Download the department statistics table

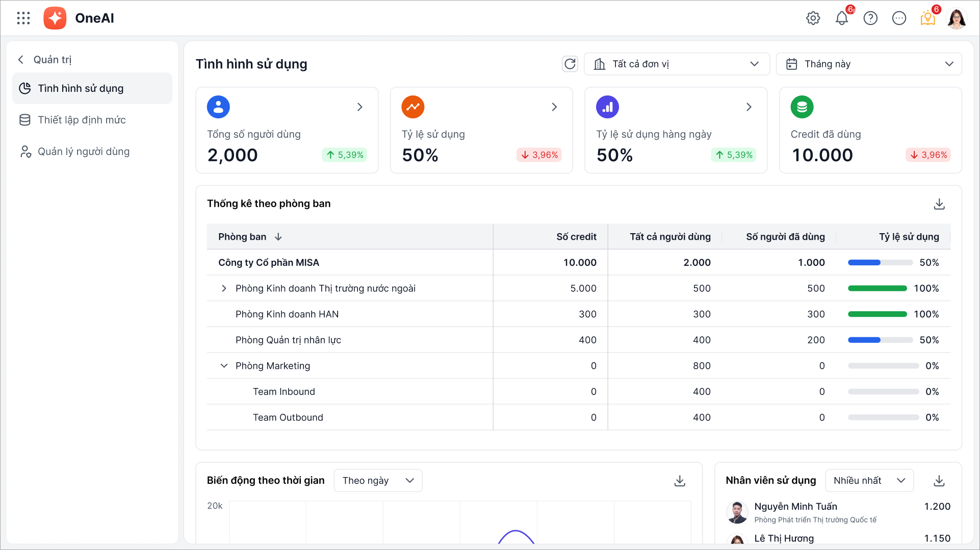(939, 204)
